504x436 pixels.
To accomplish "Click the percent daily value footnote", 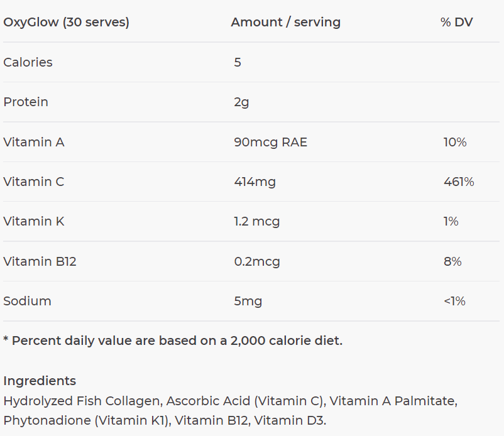I will (x=173, y=341).
